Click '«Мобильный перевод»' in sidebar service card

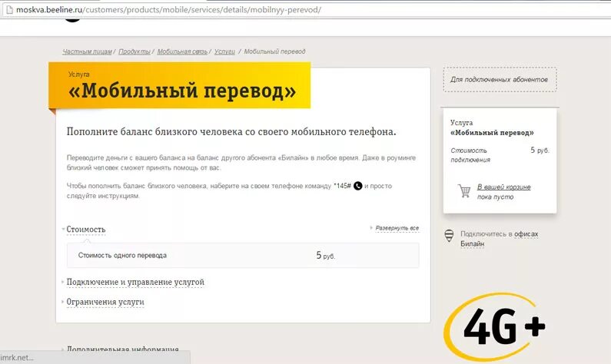(x=492, y=133)
